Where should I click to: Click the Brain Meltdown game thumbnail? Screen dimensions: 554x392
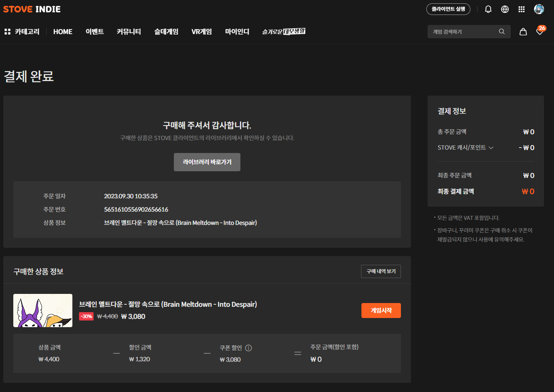(43, 311)
